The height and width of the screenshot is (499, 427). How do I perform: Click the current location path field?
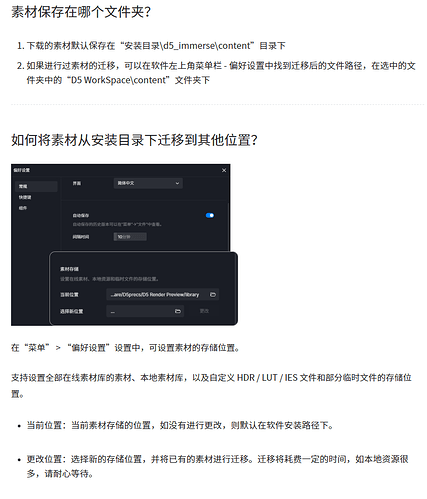pyautogui.click(x=163, y=295)
